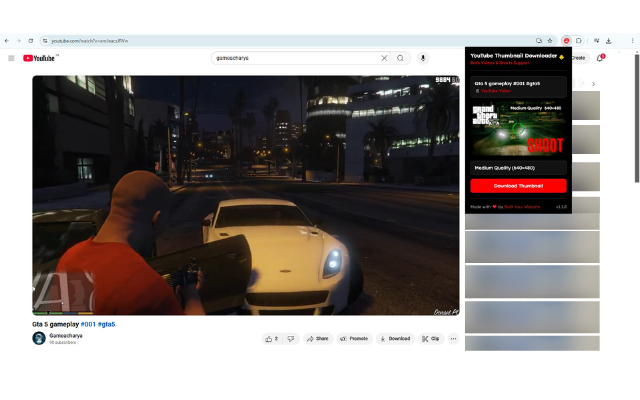Click the search magnifier button

coord(401,58)
